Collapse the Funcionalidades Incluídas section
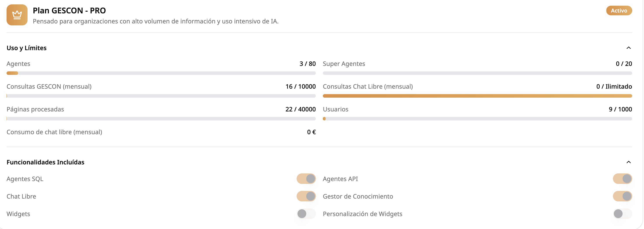This screenshot has height=229, width=644. click(x=628, y=162)
